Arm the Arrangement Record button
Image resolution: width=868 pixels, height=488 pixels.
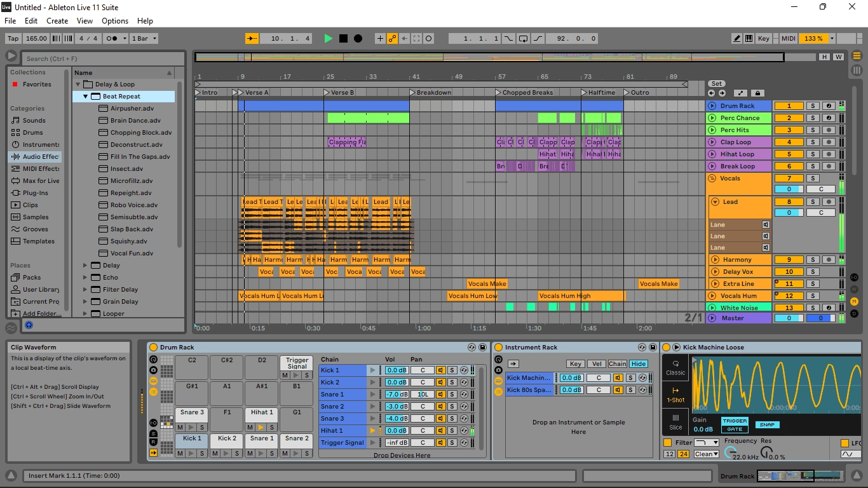[358, 39]
